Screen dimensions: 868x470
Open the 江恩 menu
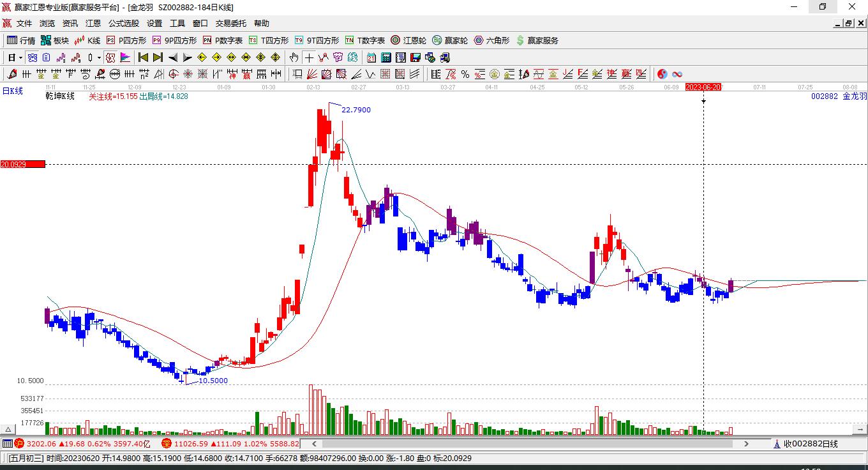tap(93, 24)
